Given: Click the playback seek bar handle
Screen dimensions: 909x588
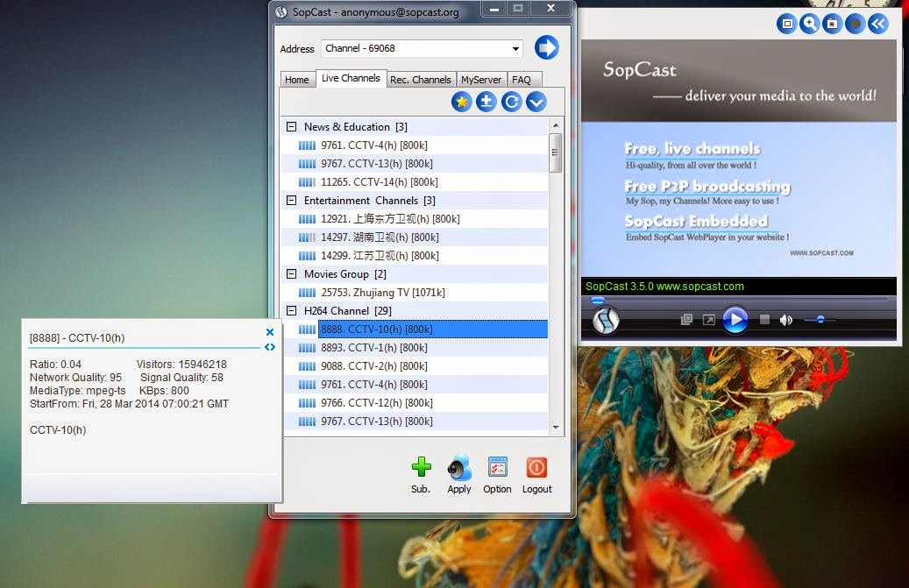Looking at the screenshot, I should pos(598,300).
